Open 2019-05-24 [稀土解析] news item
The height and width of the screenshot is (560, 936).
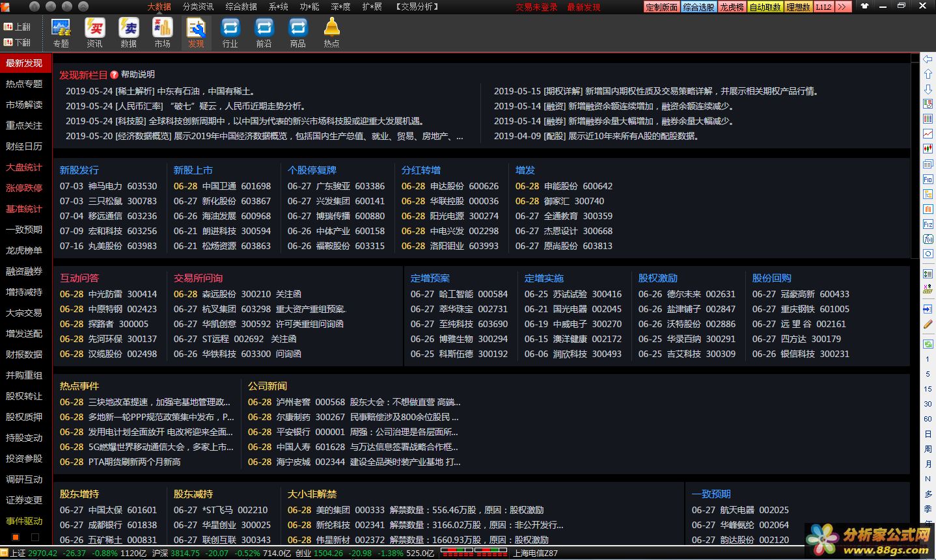coord(161,91)
